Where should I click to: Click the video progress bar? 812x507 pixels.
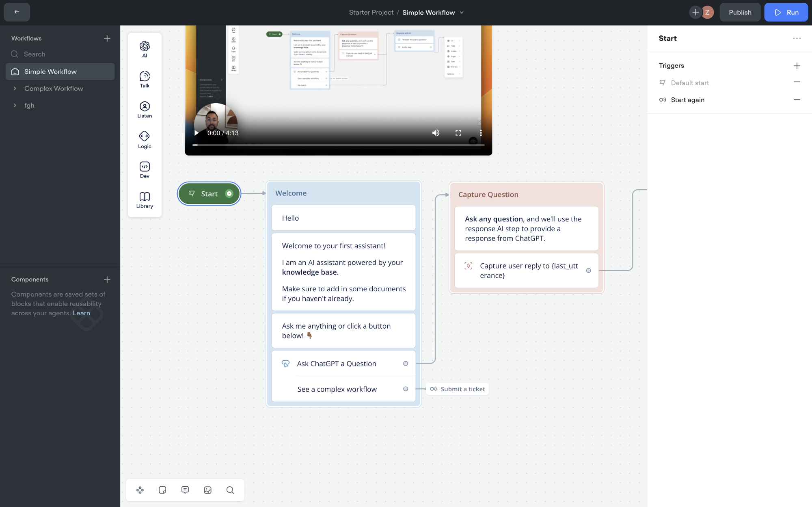tap(339, 145)
